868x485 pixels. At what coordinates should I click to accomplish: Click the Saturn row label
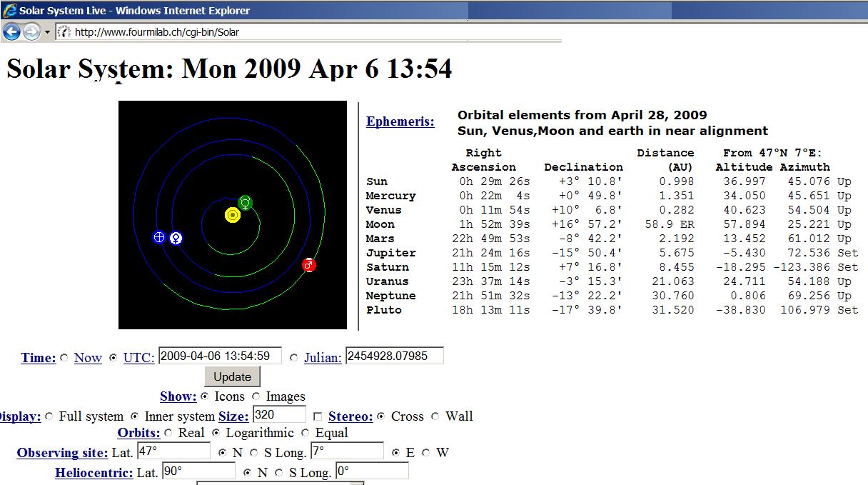[x=388, y=267]
